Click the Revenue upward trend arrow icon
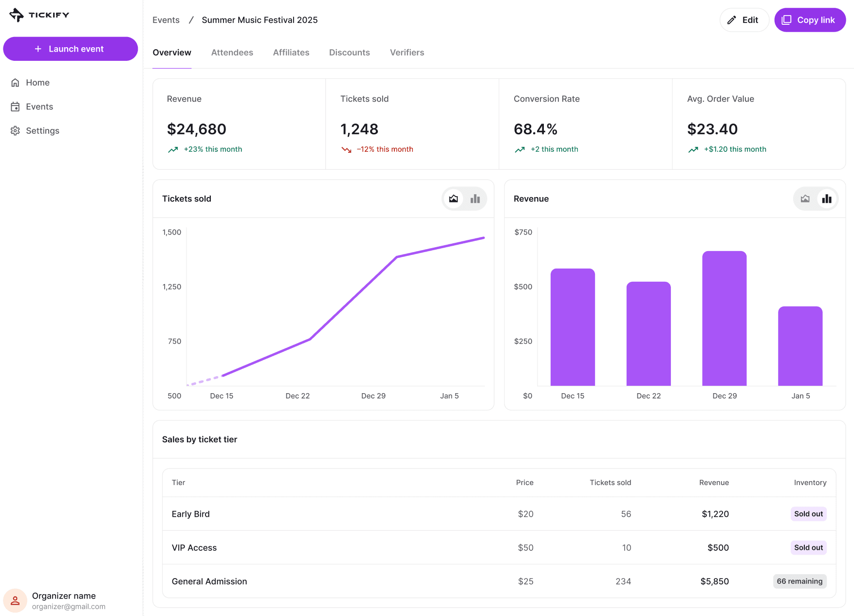The height and width of the screenshot is (616, 854). click(x=173, y=150)
